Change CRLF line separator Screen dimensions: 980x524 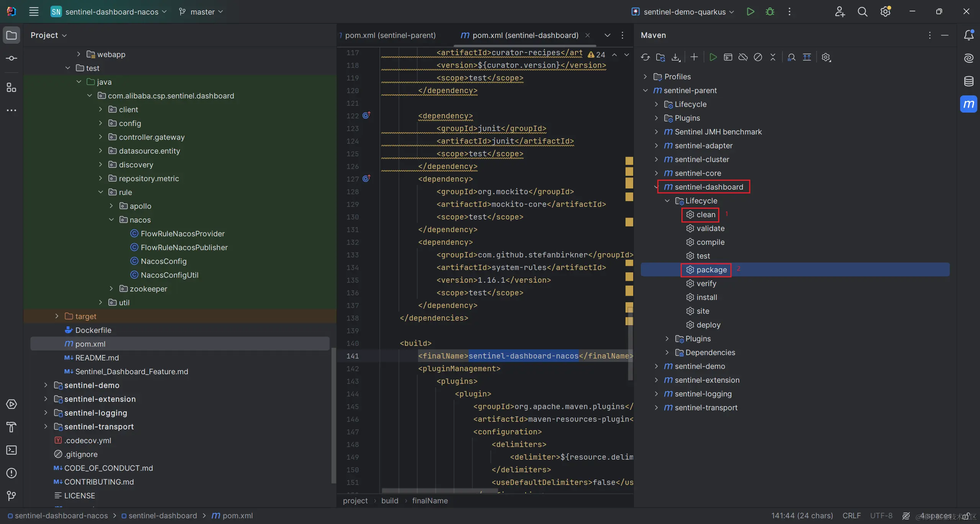point(851,516)
